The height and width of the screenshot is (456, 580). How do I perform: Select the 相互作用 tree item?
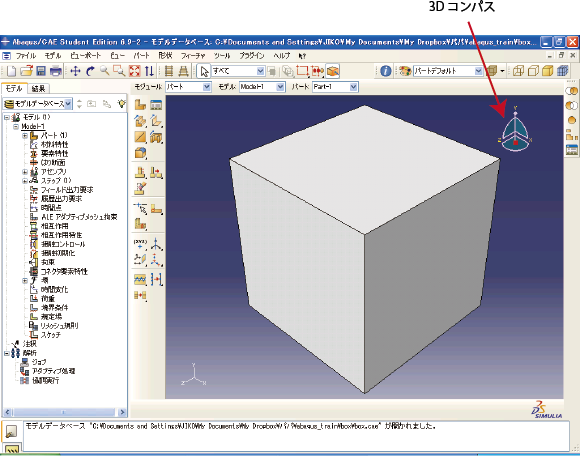coord(55,226)
